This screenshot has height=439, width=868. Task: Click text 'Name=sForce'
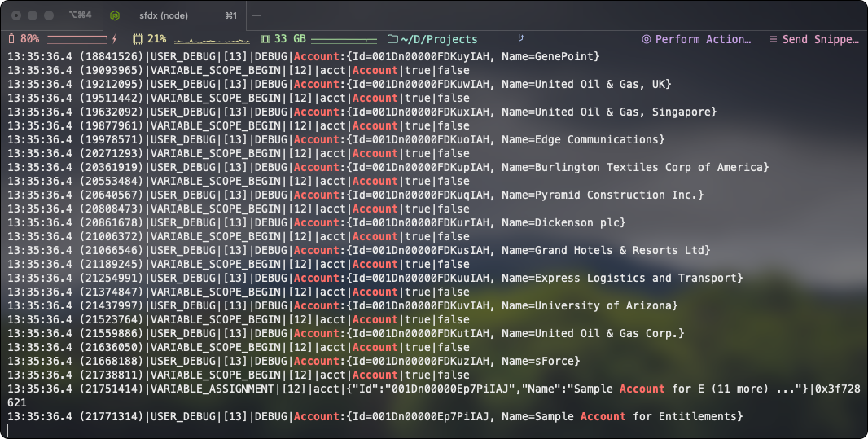(537, 361)
